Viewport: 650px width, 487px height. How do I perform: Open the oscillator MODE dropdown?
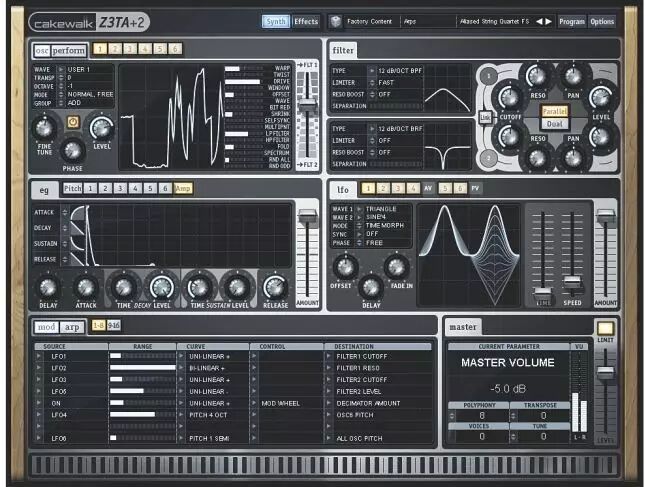tap(61, 95)
